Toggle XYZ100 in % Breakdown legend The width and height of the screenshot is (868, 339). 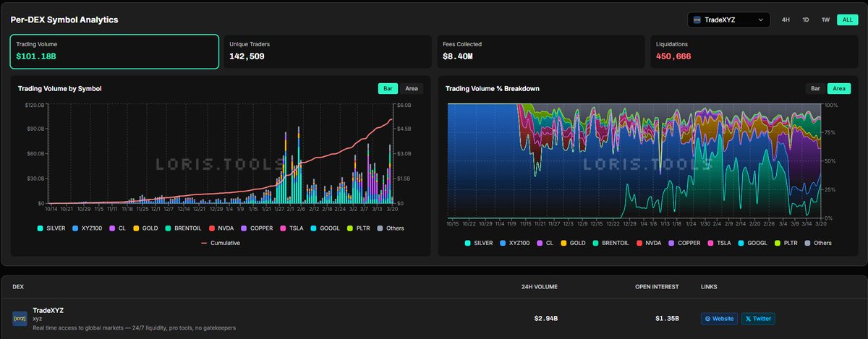pyautogui.click(x=514, y=243)
